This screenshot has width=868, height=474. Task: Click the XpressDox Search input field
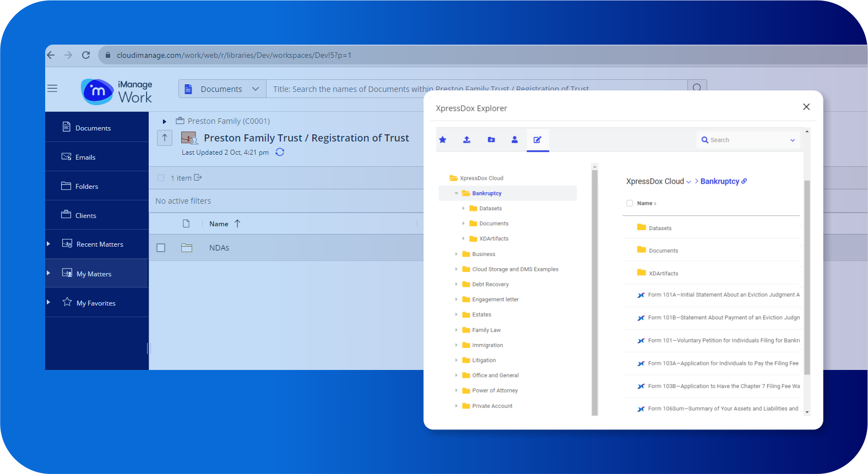747,140
